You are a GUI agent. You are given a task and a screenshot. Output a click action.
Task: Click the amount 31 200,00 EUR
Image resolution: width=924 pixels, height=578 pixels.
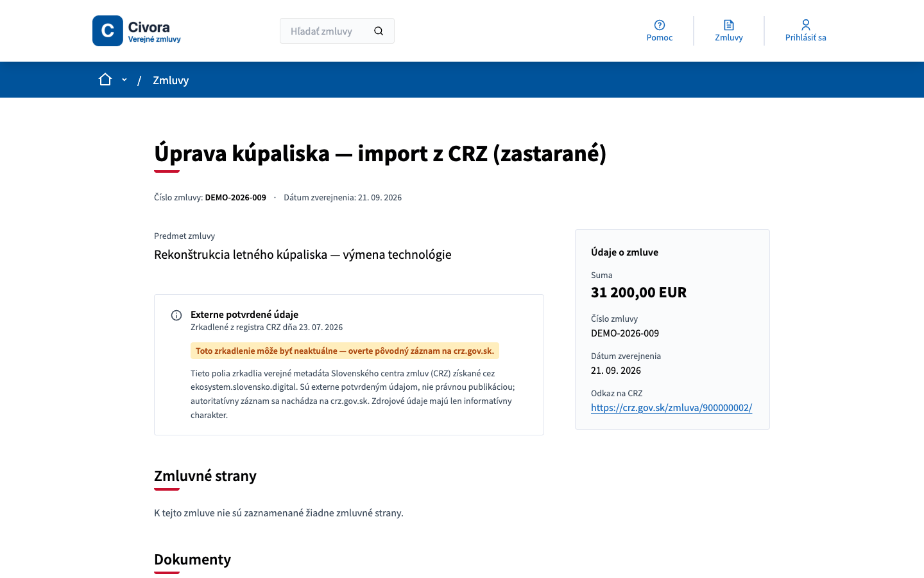pyautogui.click(x=638, y=292)
